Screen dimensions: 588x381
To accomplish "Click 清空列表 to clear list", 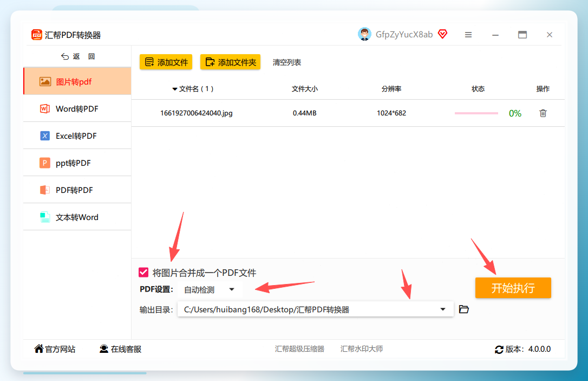I will (287, 62).
